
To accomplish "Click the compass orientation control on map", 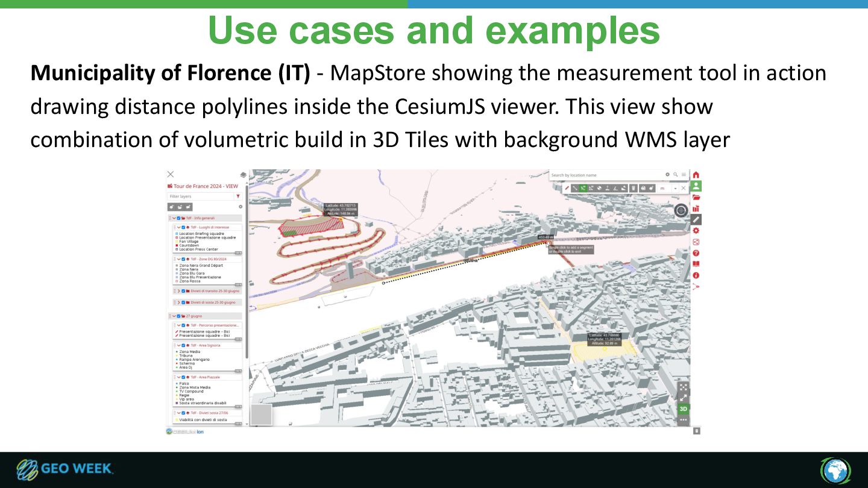I will (681, 210).
